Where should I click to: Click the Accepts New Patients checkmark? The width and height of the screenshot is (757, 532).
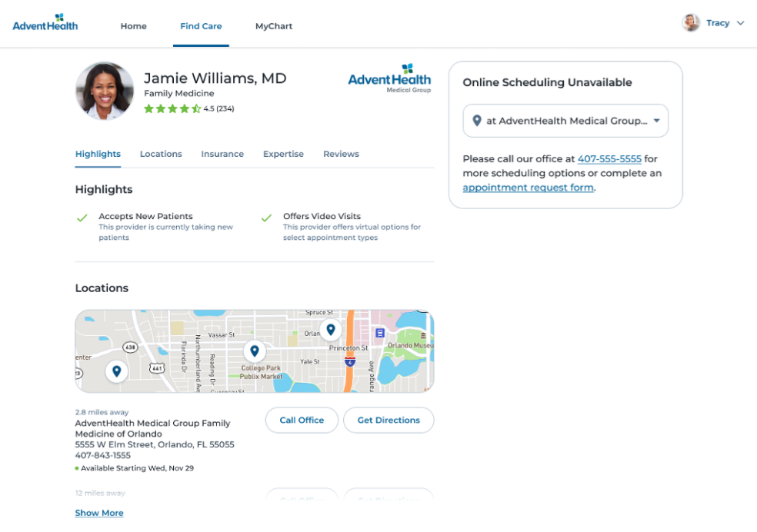coord(82,218)
